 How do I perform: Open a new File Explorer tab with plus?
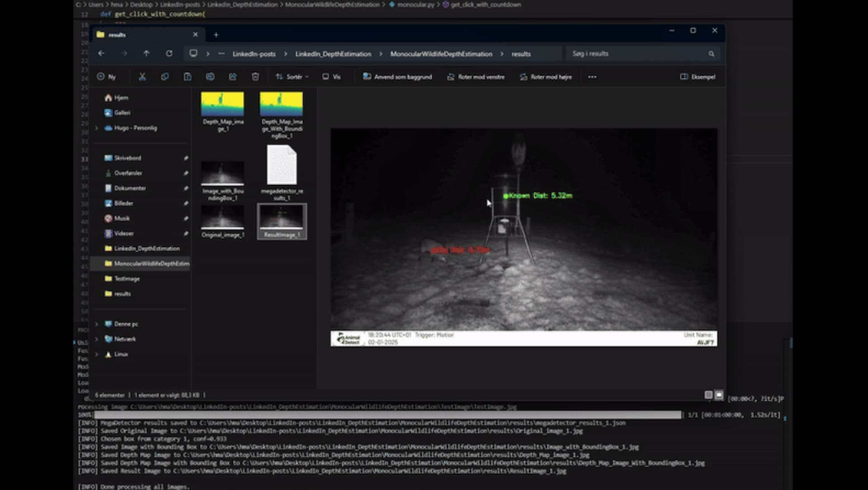pyautogui.click(x=216, y=35)
